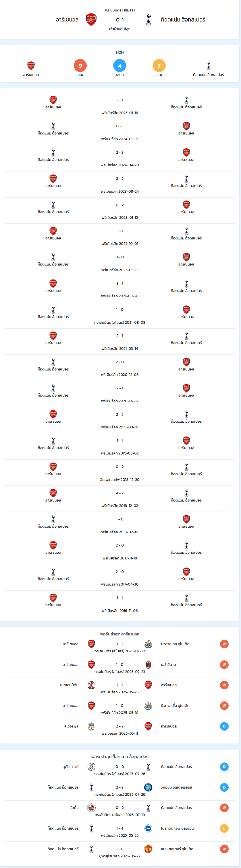
Task: Click the Southampton crest in Arsenal form
Action: 91,685
